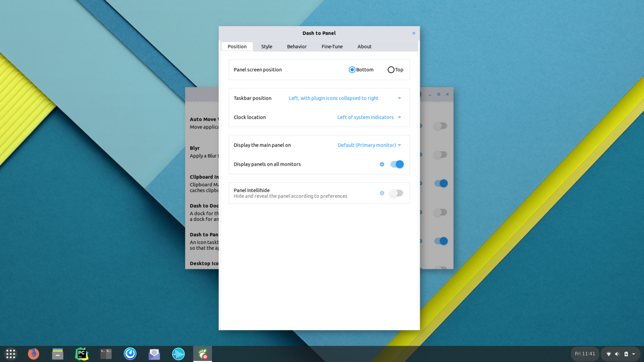
Task: Click the Clock location label
Action: coord(250,117)
